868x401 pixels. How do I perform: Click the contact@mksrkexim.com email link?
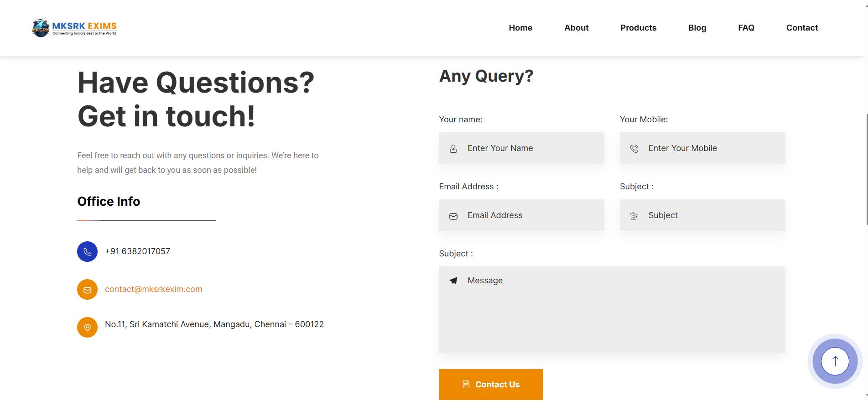click(x=153, y=289)
